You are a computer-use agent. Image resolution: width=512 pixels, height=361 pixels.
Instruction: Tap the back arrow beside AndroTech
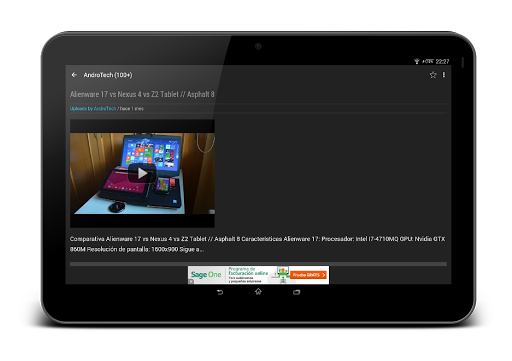tap(74, 75)
